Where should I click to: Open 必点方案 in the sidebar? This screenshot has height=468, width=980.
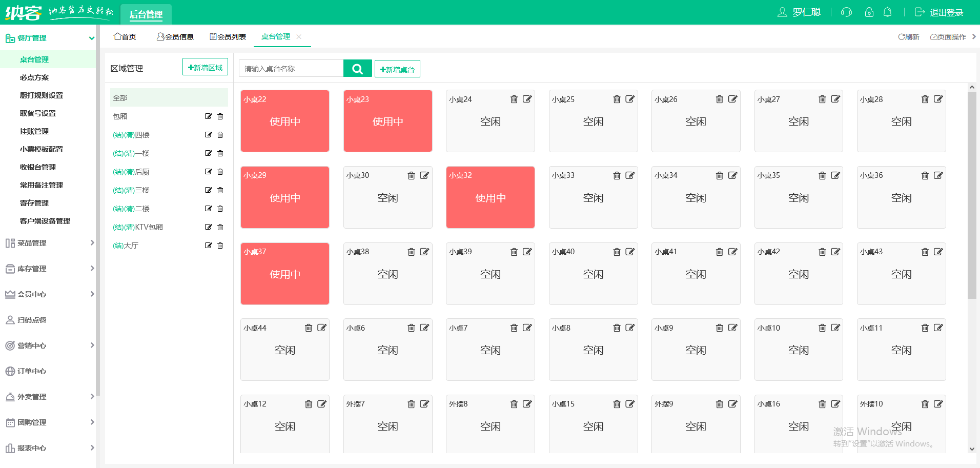pos(34,77)
